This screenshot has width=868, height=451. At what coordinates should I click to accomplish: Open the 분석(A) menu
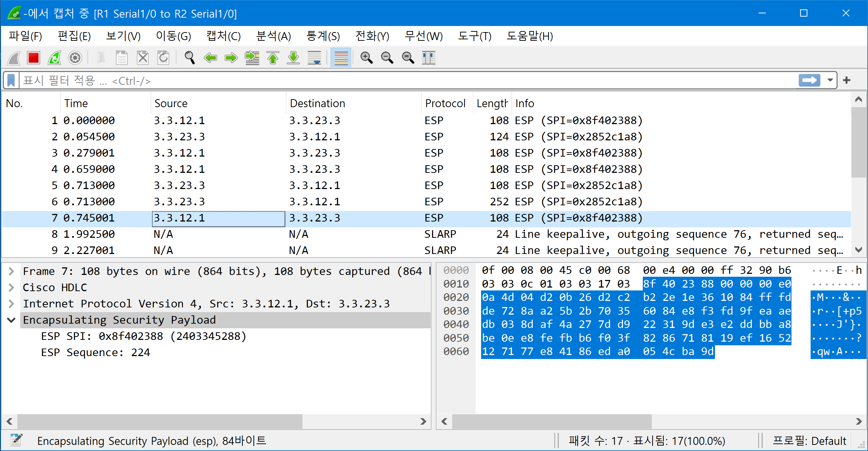pos(273,36)
